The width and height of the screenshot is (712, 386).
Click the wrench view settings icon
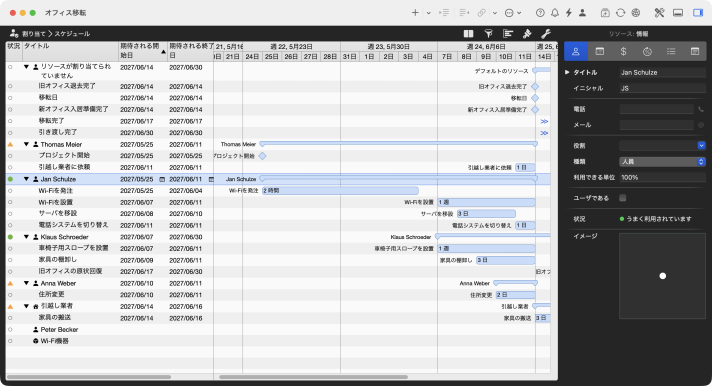[546, 34]
